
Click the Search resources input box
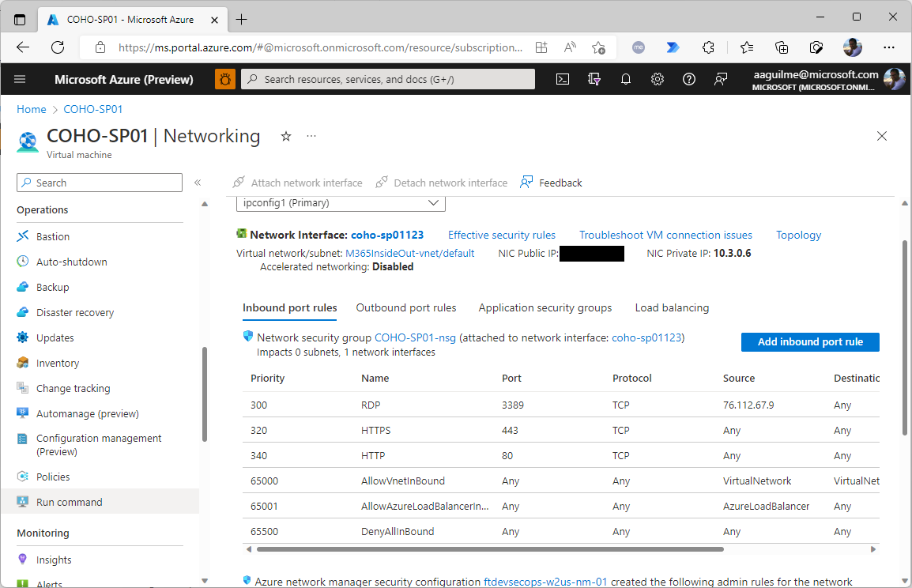click(x=387, y=79)
